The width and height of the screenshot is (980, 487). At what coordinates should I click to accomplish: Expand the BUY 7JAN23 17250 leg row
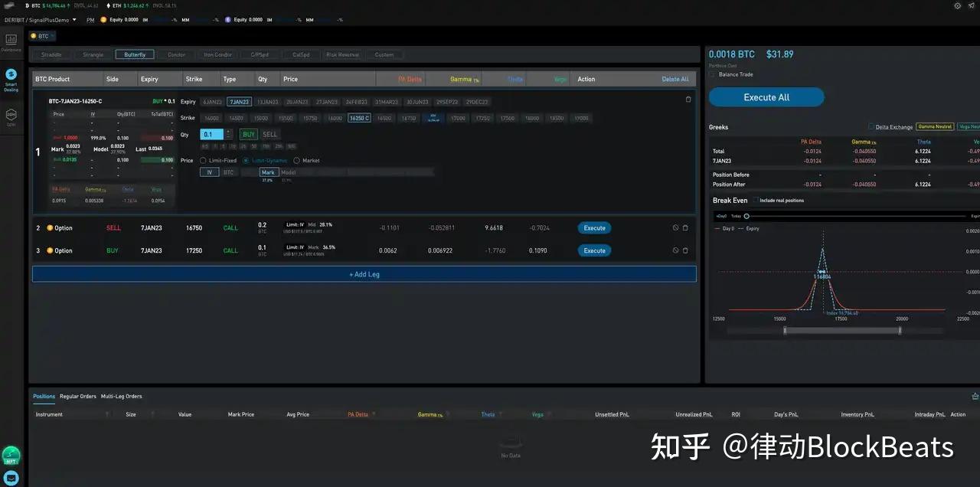(x=364, y=250)
